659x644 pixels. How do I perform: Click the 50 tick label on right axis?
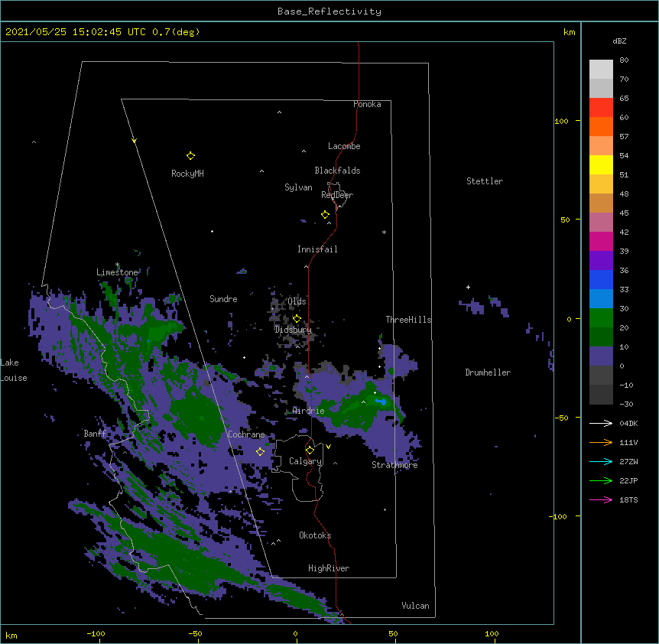coord(565,220)
